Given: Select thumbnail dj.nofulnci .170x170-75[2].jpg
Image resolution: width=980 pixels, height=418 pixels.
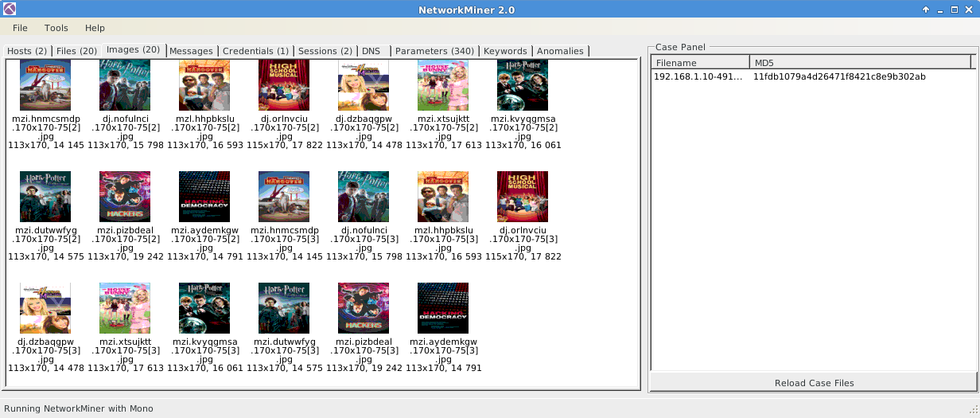Looking at the screenshot, I should (125, 85).
